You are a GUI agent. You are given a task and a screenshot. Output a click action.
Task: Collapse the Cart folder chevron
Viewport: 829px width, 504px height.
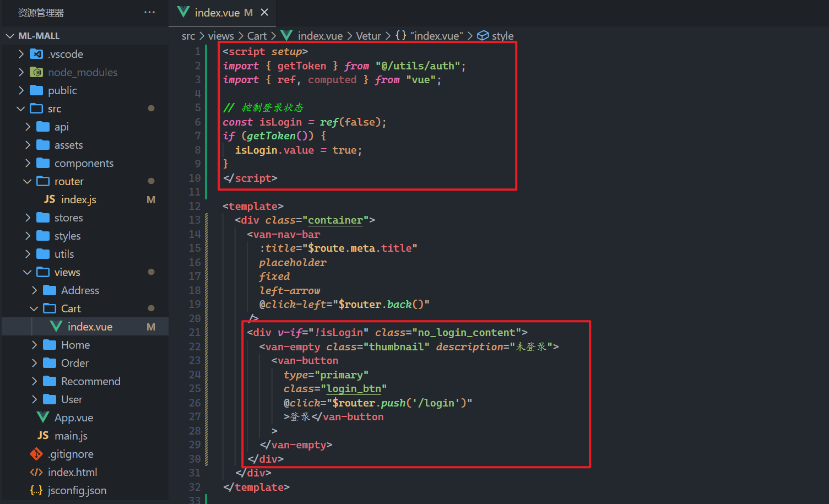pos(34,308)
